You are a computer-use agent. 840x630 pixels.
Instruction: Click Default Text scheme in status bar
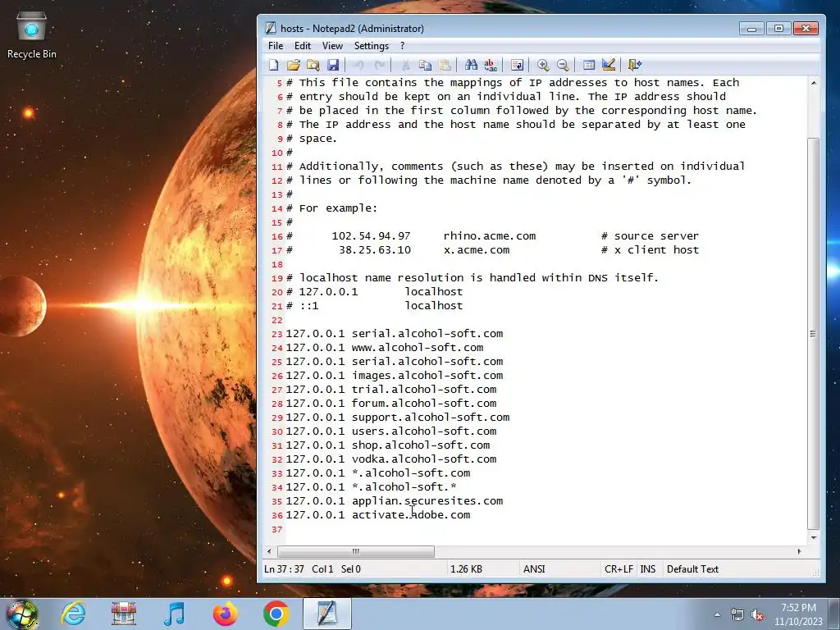click(692, 569)
